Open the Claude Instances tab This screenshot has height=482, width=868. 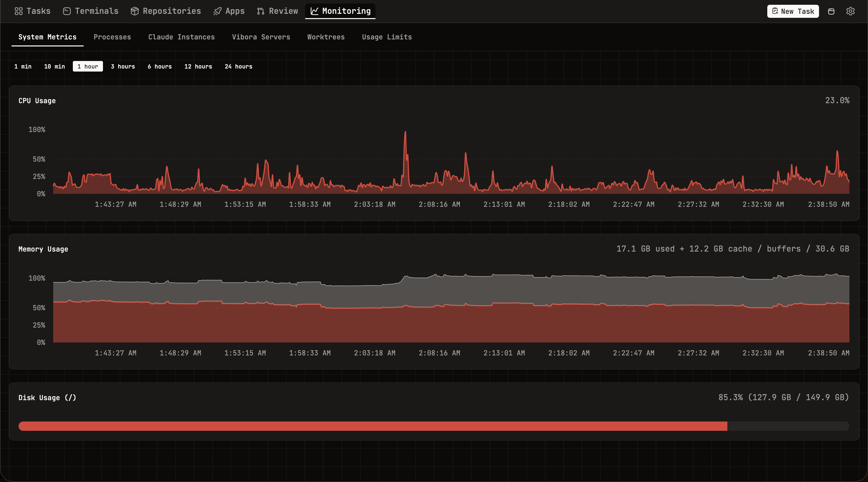click(x=182, y=37)
